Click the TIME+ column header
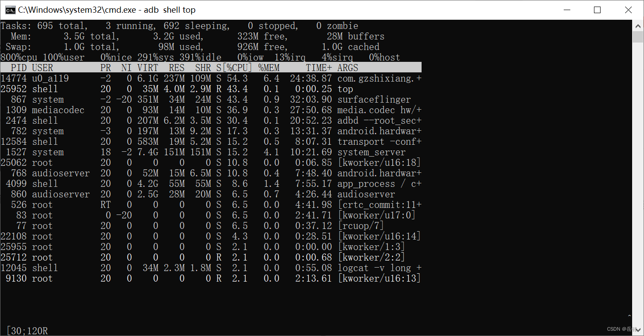This screenshot has width=644, height=336. tap(319, 68)
